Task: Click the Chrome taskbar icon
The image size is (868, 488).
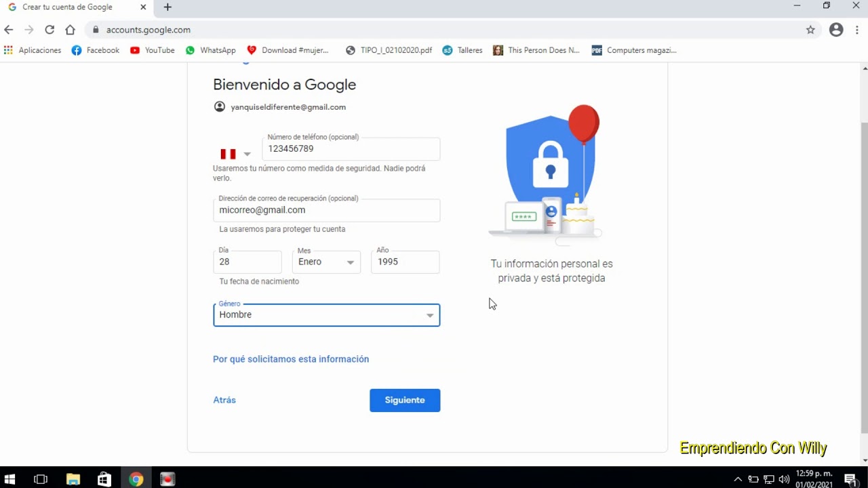Action: (x=136, y=479)
